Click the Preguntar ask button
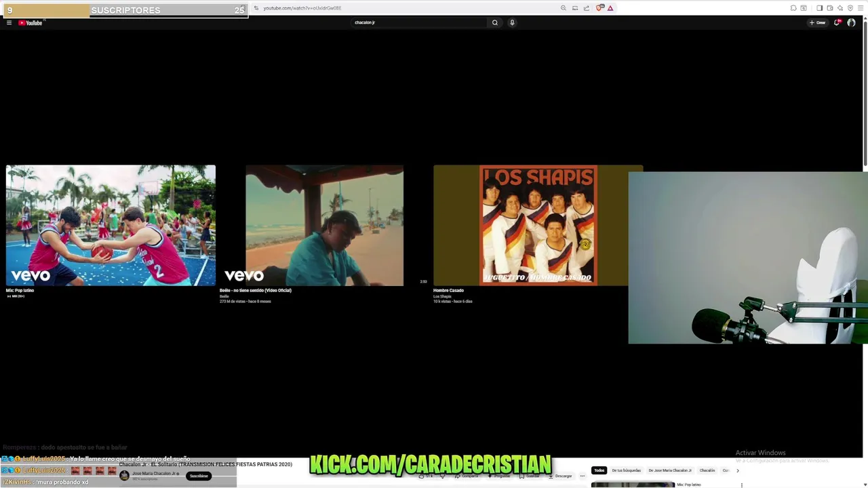This screenshot has width=868, height=488. point(499,476)
